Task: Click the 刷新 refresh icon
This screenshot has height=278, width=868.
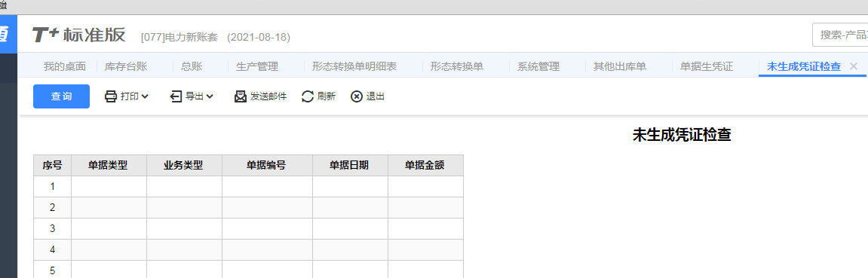Action: pyautogui.click(x=307, y=96)
